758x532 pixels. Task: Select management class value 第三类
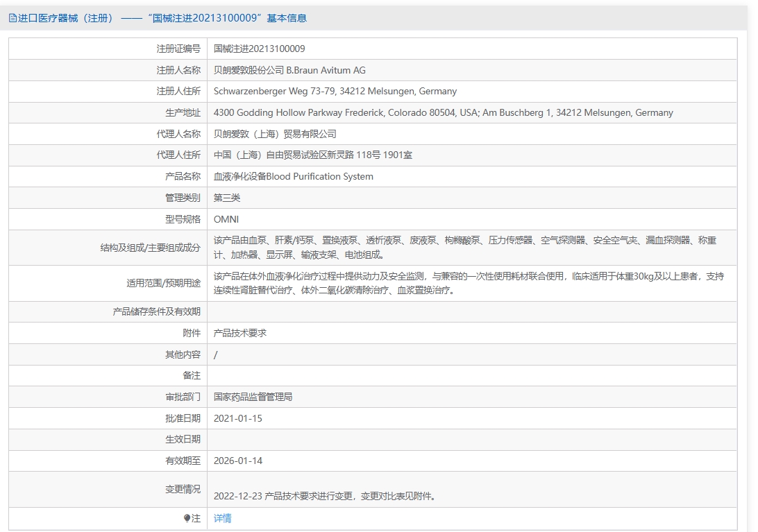227,198
